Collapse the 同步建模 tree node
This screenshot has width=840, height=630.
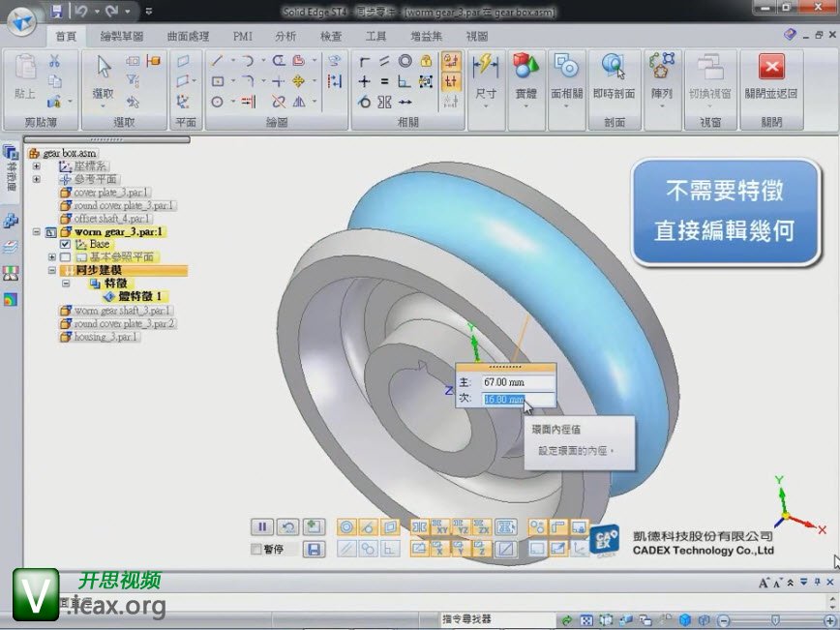point(51,271)
